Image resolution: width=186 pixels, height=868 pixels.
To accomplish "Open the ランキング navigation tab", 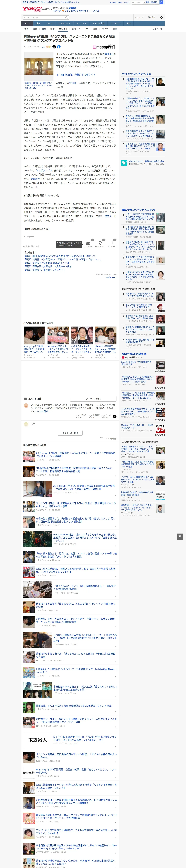I will (x=115, y=24).
